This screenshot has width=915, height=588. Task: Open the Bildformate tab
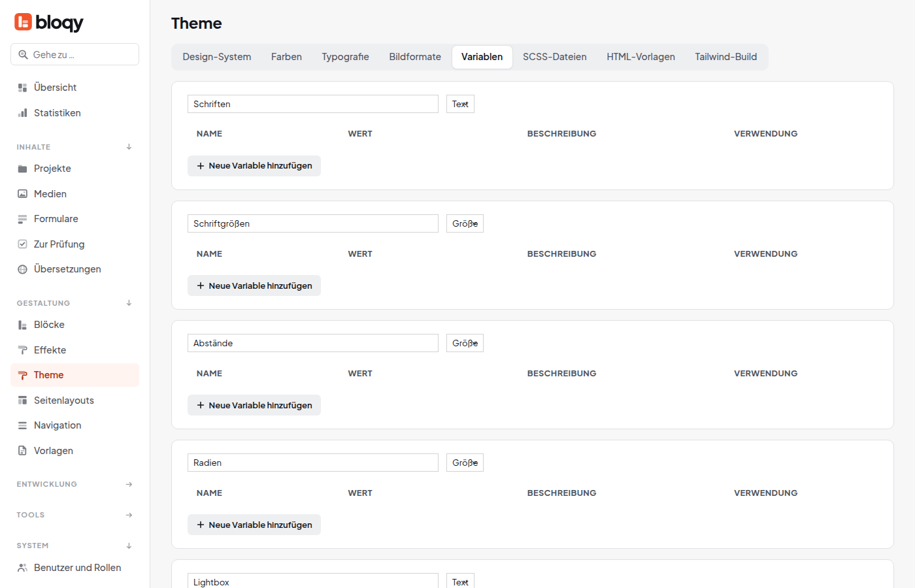pyautogui.click(x=415, y=57)
